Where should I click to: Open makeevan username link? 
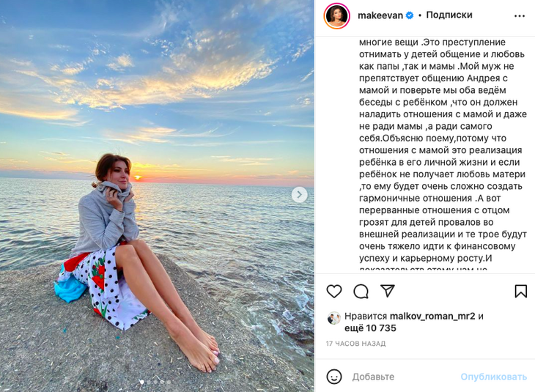tap(380, 15)
